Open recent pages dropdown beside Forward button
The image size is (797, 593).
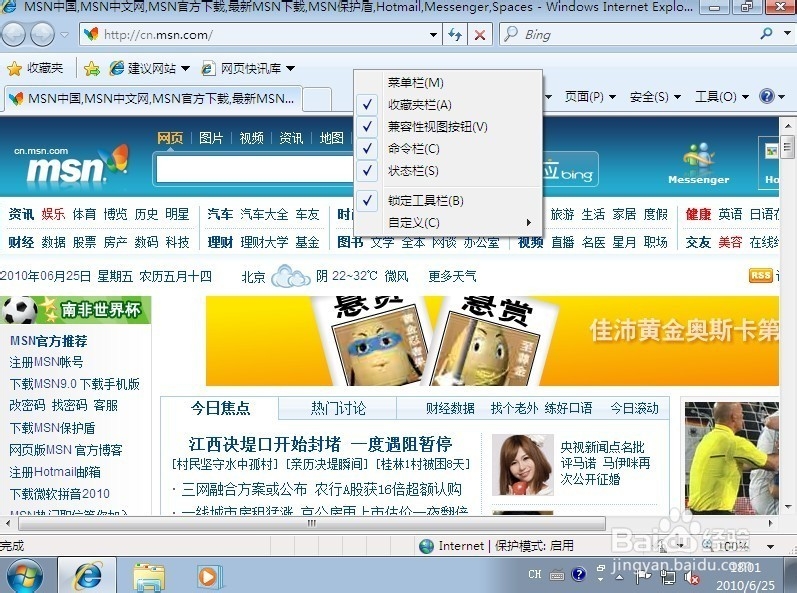[x=65, y=35]
